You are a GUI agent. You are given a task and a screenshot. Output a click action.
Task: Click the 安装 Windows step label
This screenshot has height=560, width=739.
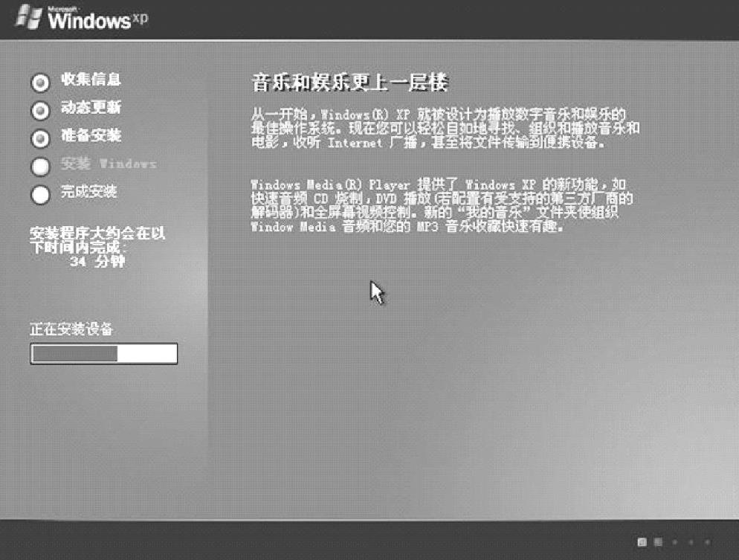pyautogui.click(x=109, y=164)
